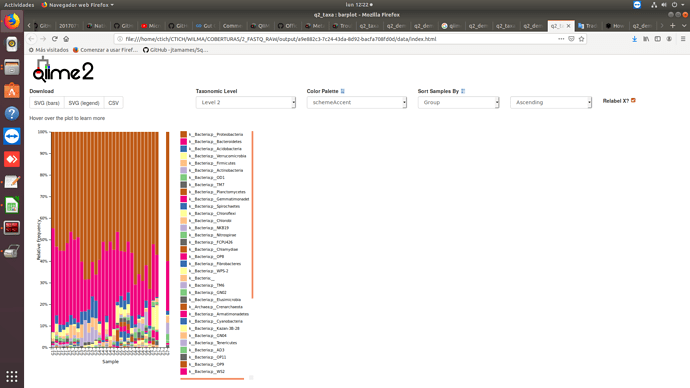Click the Bacteroidetes legend color swatch
Screen dimensions: 690x388
pyautogui.click(x=184, y=142)
